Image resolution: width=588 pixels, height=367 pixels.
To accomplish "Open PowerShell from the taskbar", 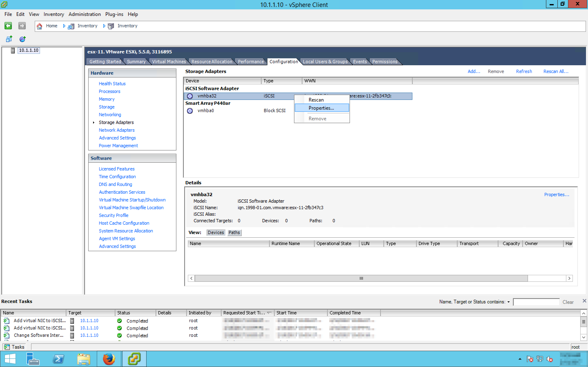I will pos(58,359).
